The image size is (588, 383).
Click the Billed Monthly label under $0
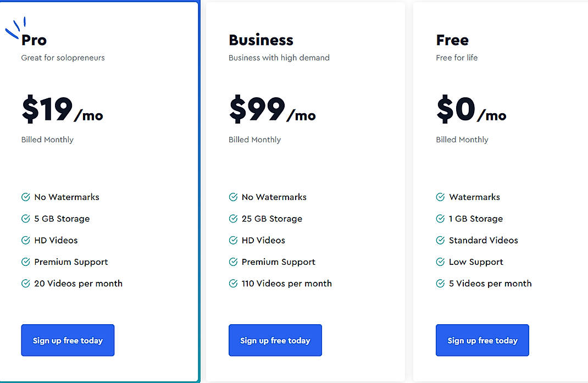[x=462, y=140]
